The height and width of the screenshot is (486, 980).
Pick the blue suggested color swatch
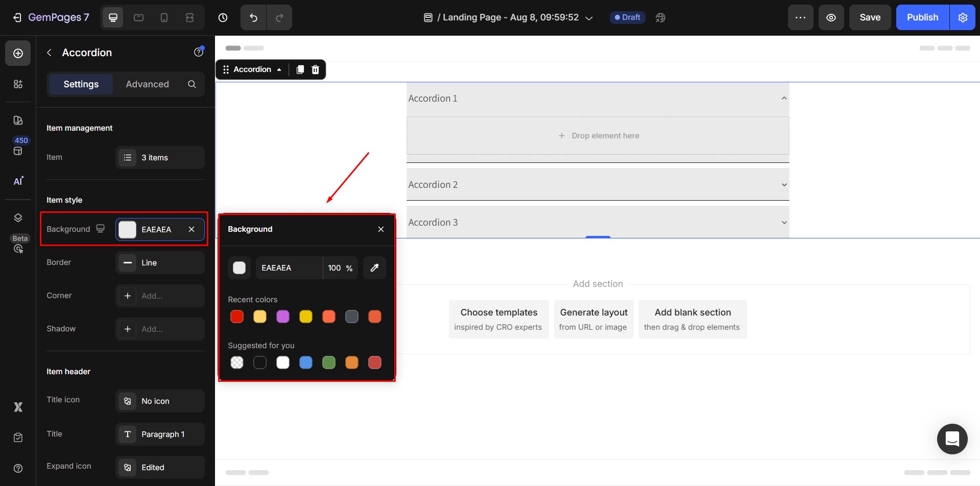[306, 362]
